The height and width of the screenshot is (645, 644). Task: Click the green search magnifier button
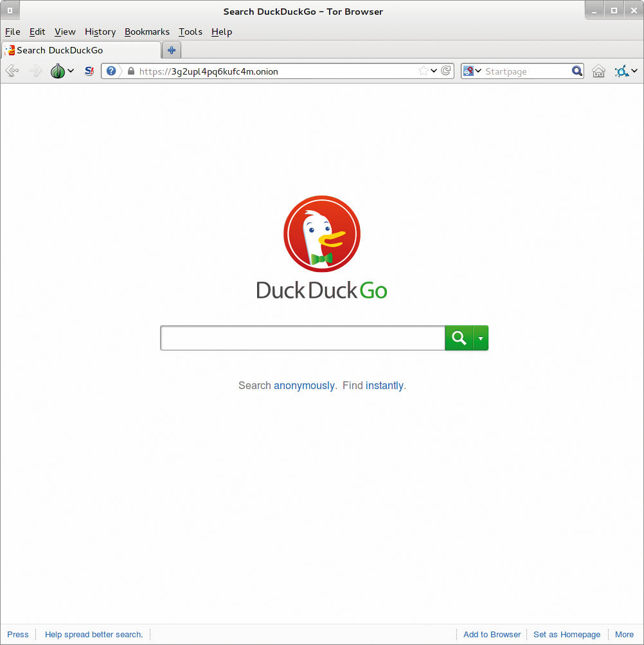point(459,338)
